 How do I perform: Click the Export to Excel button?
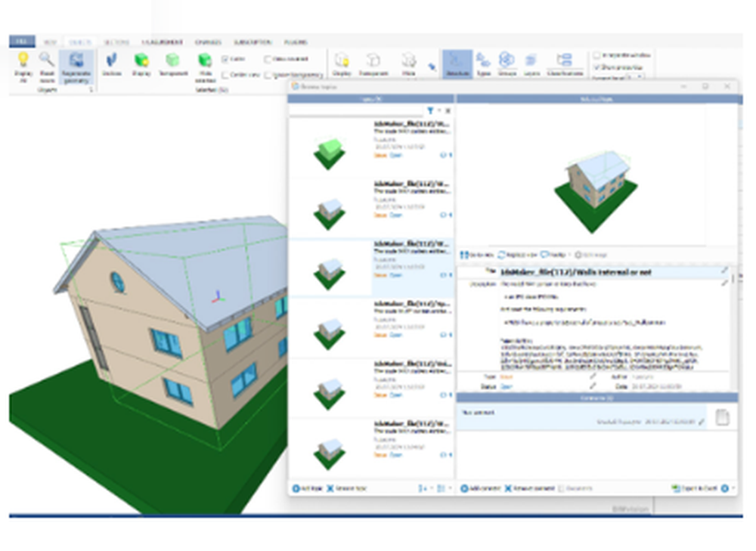click(694, 488)
